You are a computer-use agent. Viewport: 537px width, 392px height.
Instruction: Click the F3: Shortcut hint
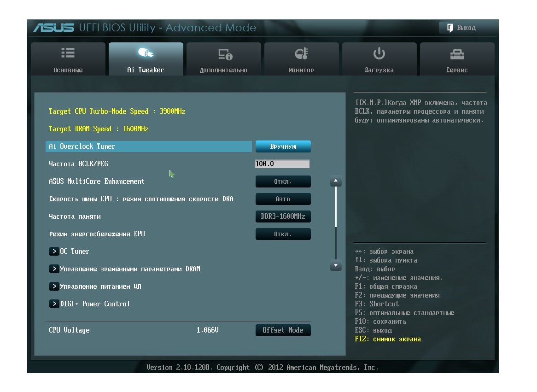[x=377, y=304]
